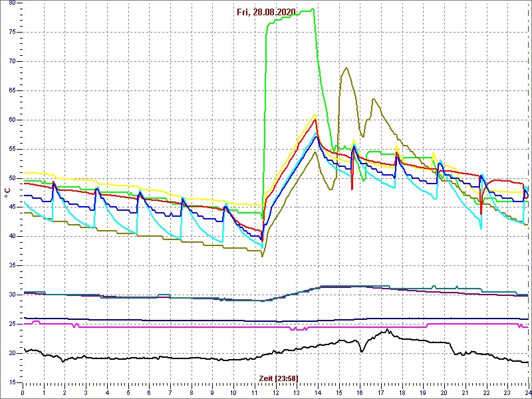The height and width of the screenshot is (399, 532).
Task: Click hour 5 on the time axis
Action: [128, 392]
